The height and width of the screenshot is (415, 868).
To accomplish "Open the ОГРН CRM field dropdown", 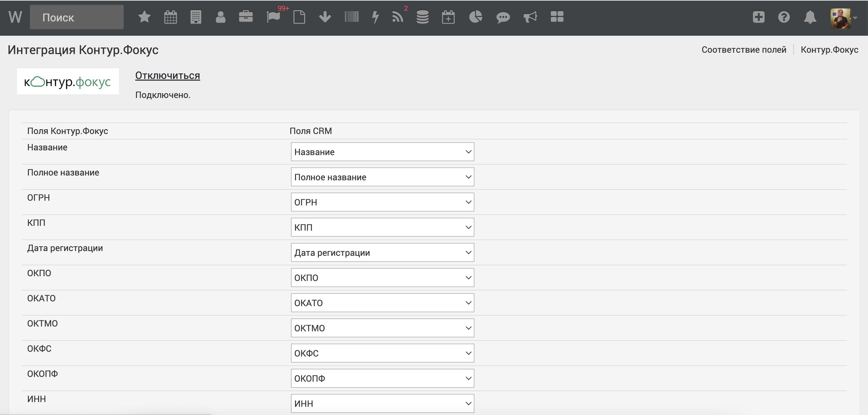I will (382, 202).
